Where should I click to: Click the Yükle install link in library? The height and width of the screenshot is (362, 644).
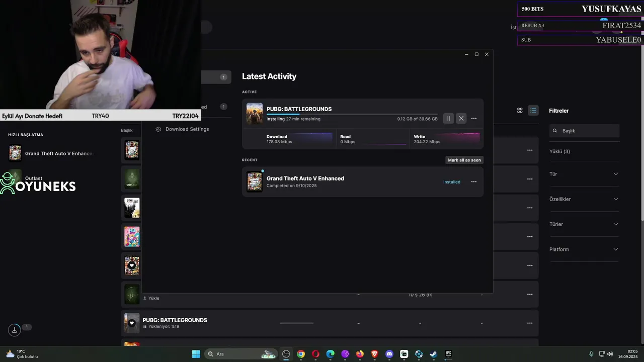[x=151, y=298]
